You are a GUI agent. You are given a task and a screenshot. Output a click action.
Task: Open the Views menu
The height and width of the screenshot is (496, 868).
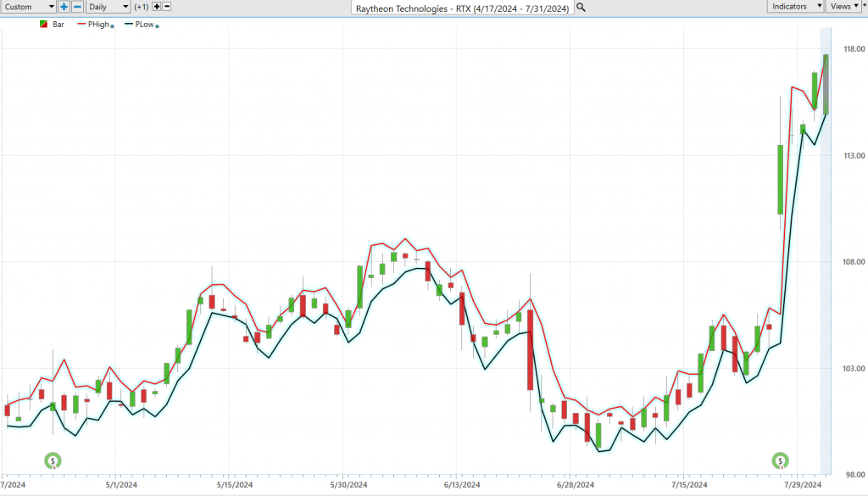click(x=843, y=6)
